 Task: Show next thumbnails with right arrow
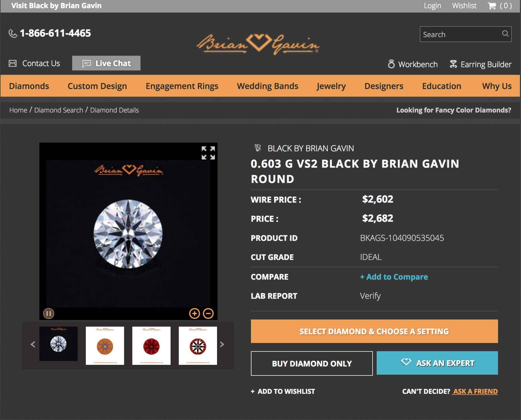pos(222,344)
